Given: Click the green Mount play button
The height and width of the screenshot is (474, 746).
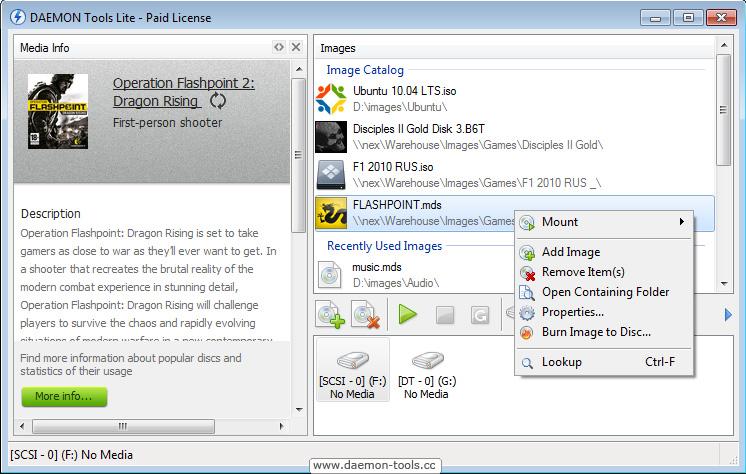Looking at the screenshot, I should pos(408,314).
